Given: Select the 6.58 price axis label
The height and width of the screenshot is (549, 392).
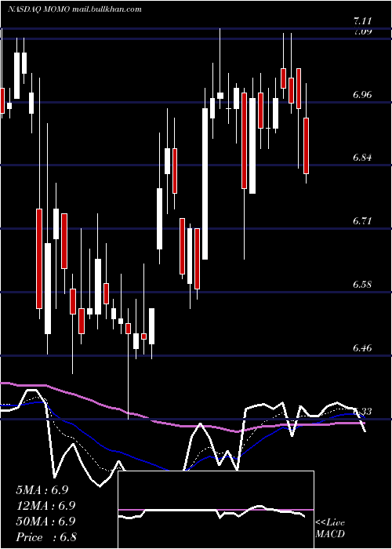Looking at the screenshot, I should [362, 284].
